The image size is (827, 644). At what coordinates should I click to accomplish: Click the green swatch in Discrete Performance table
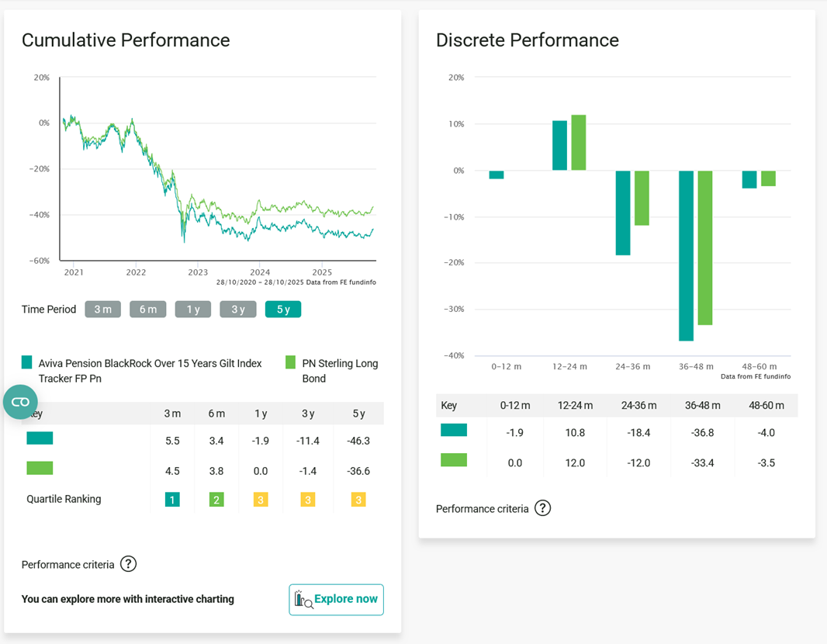coord(454,460)
